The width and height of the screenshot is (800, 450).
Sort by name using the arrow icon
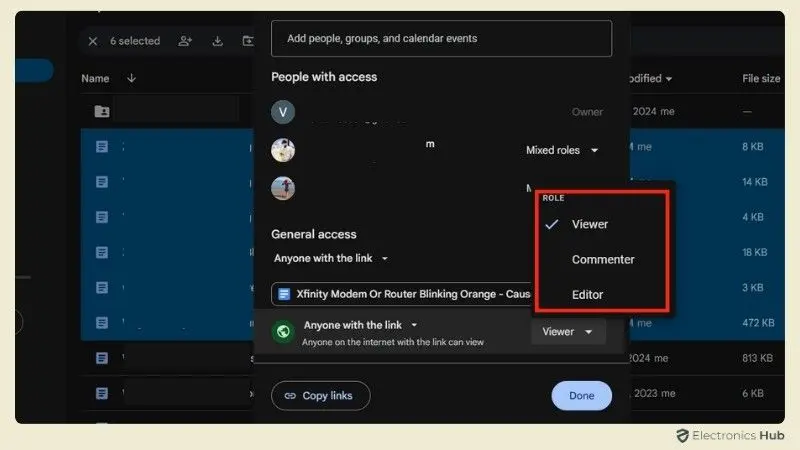131,78
